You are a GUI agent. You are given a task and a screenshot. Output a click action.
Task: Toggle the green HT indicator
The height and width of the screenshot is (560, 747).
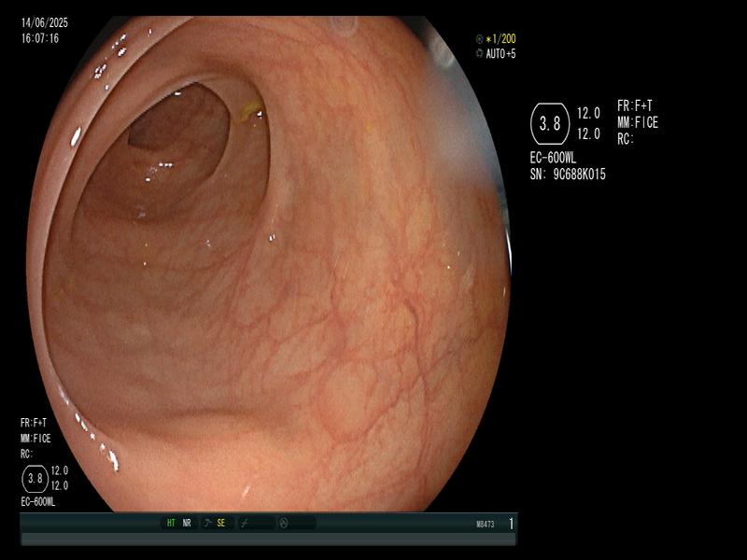tap(171, 524)
